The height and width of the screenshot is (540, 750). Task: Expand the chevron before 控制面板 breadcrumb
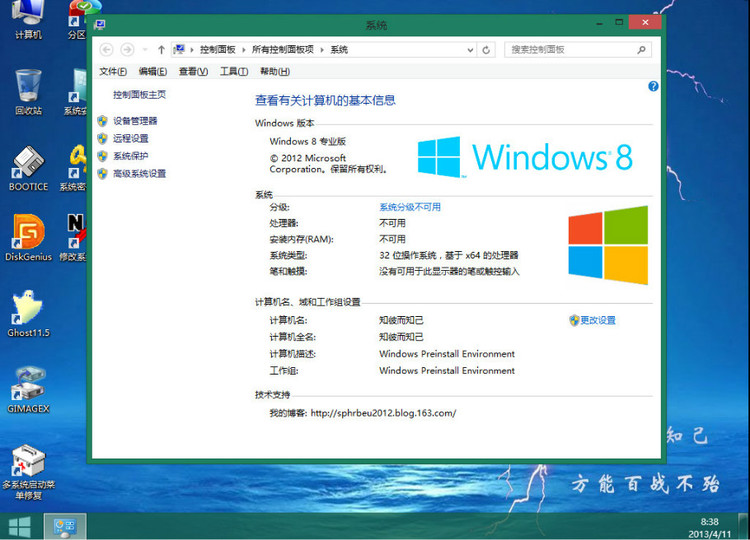click(192, 50)
